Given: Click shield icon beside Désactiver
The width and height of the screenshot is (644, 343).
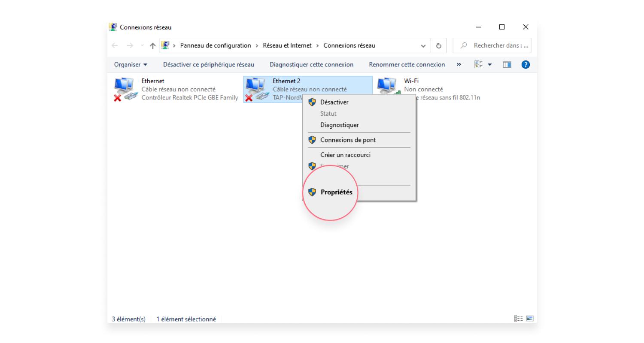Looking at the screenshot, I should point(312,102).
